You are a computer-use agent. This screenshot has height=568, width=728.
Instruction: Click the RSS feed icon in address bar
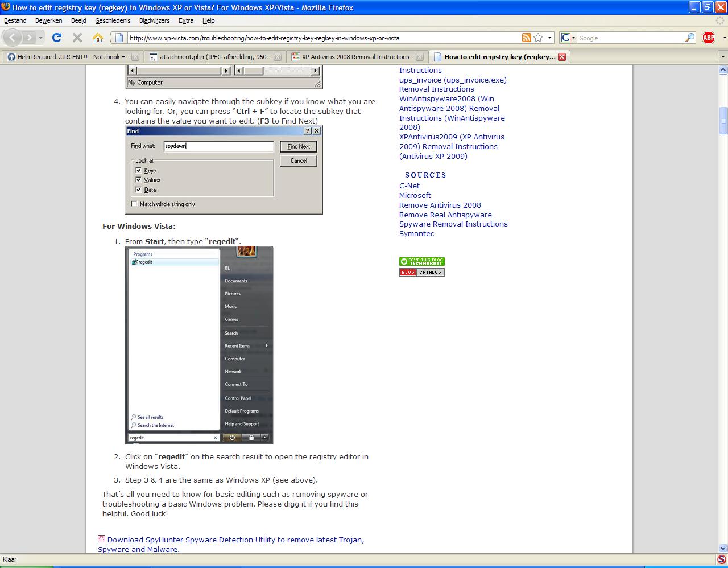(527, 38)
